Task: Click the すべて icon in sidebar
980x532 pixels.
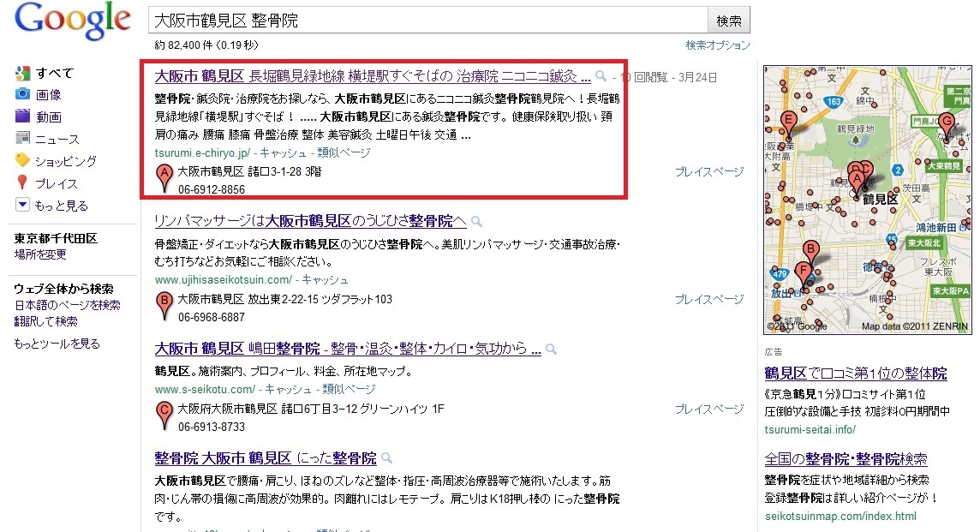Action: coord(22,73)
